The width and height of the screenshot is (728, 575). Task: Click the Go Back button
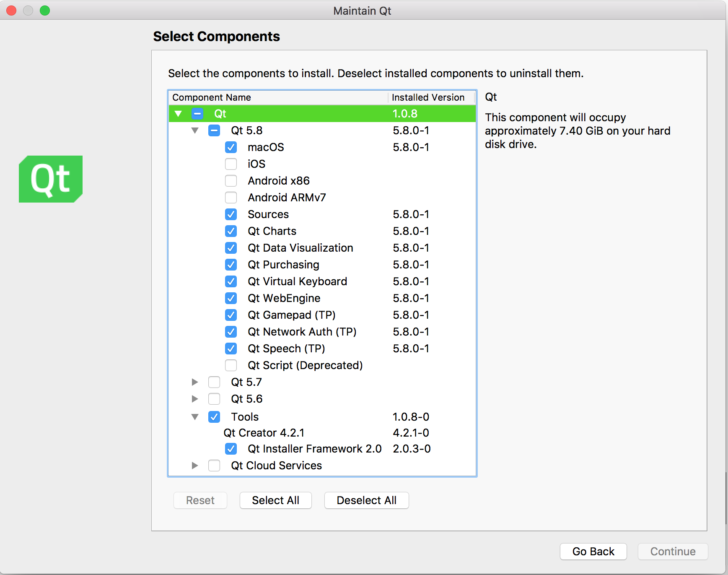pyautogui.click(x=593, y=552)
